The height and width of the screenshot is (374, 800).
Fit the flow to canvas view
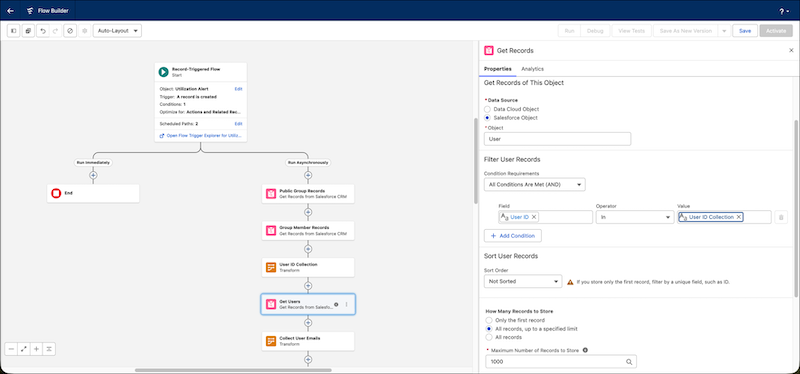coord(24,349)
